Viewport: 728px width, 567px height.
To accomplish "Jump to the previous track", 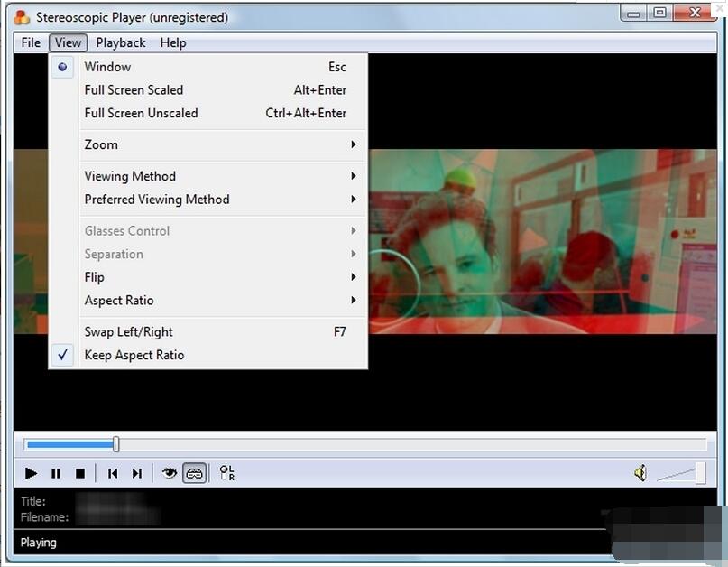I will coord(113,473).
